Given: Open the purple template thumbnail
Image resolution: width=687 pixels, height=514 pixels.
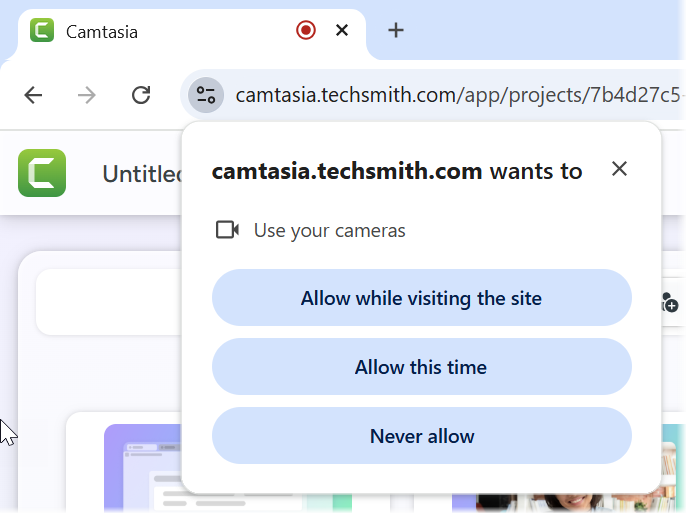Looking at the screenshot, I should pos(142,468).
